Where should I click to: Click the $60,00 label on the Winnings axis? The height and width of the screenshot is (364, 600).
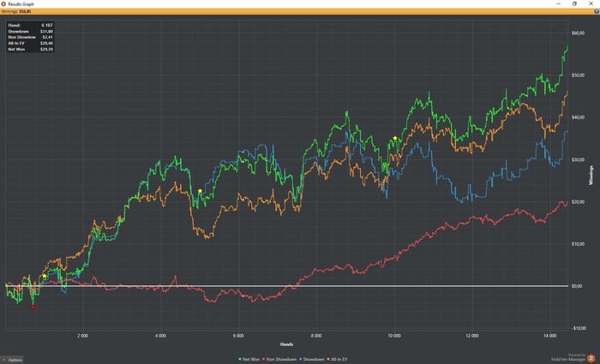coord(578,33)
